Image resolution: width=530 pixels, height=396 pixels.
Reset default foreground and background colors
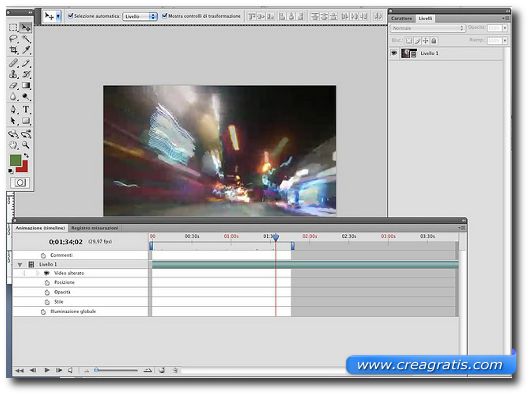(x=11, y=171)
